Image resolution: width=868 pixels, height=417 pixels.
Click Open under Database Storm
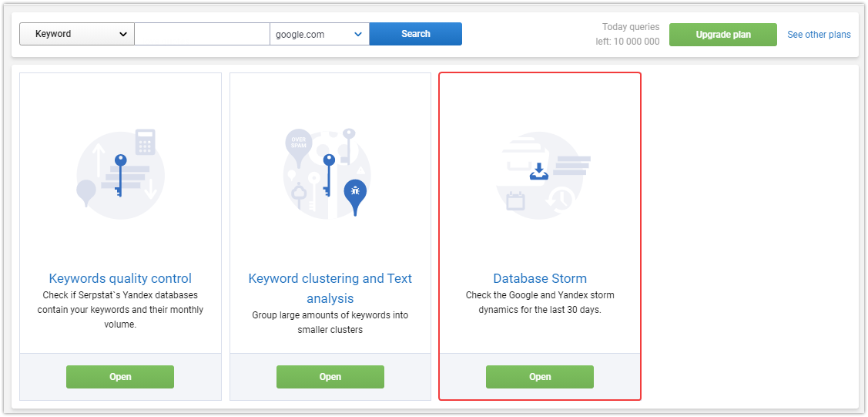(x=540, y=377)
